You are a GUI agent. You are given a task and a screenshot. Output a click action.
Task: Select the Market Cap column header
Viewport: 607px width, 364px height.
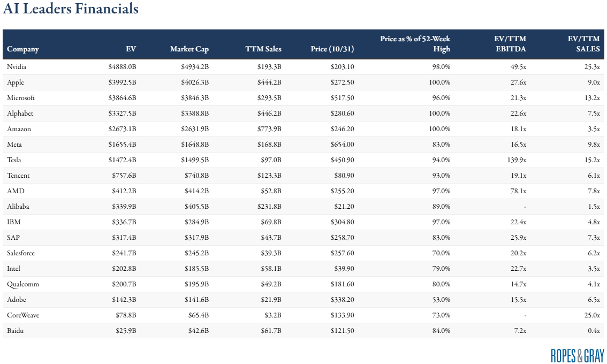(x=189, y=49)
